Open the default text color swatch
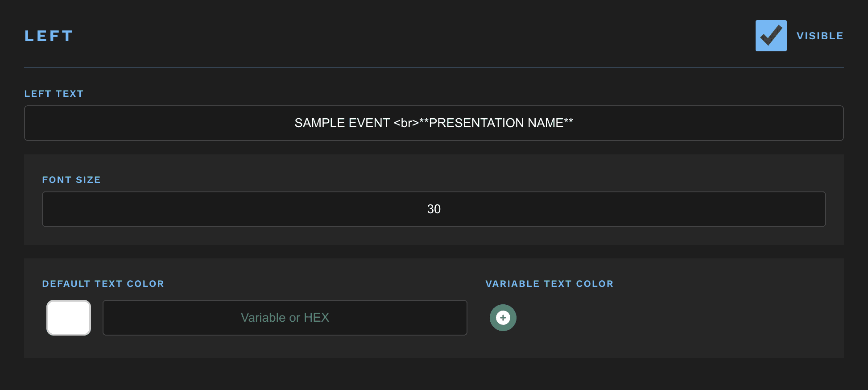This screenshot has width=868, height=390. click(x=69, y=318)
